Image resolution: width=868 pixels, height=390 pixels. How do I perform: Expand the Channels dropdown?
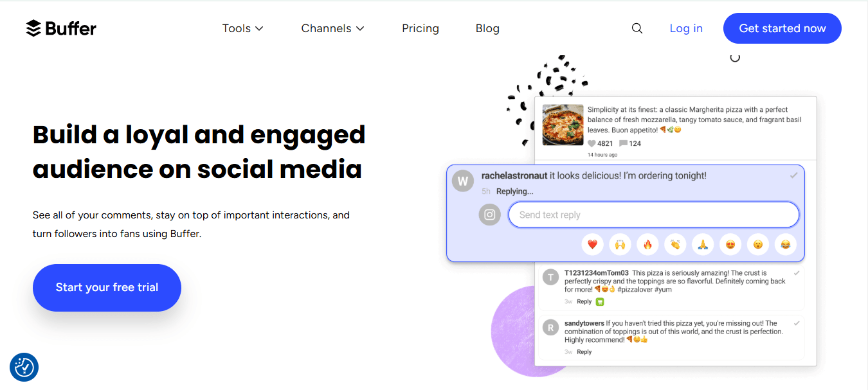coord(332,28)
